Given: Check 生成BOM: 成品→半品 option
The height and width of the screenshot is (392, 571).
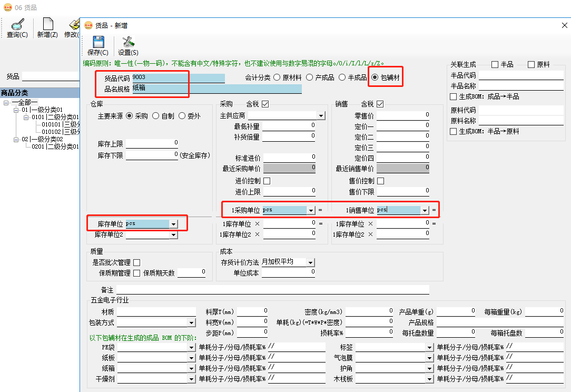Looking at the screenshot, I should click(452, 97).
